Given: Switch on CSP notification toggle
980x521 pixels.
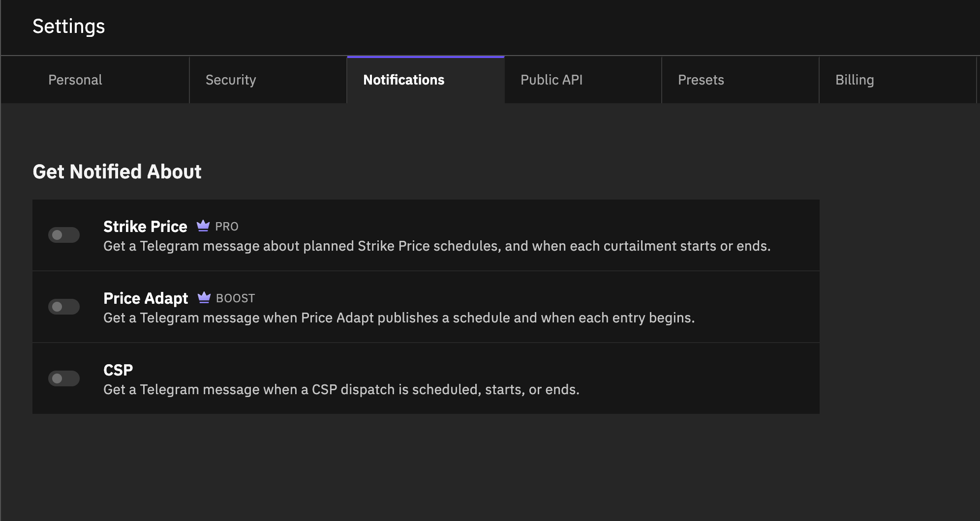Looking at the screenshot, I should point(64,378).
